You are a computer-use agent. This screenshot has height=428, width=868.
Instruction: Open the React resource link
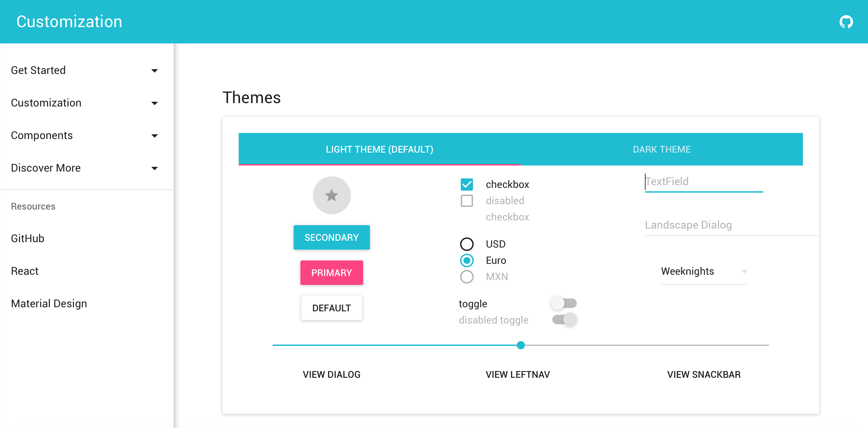24,271
